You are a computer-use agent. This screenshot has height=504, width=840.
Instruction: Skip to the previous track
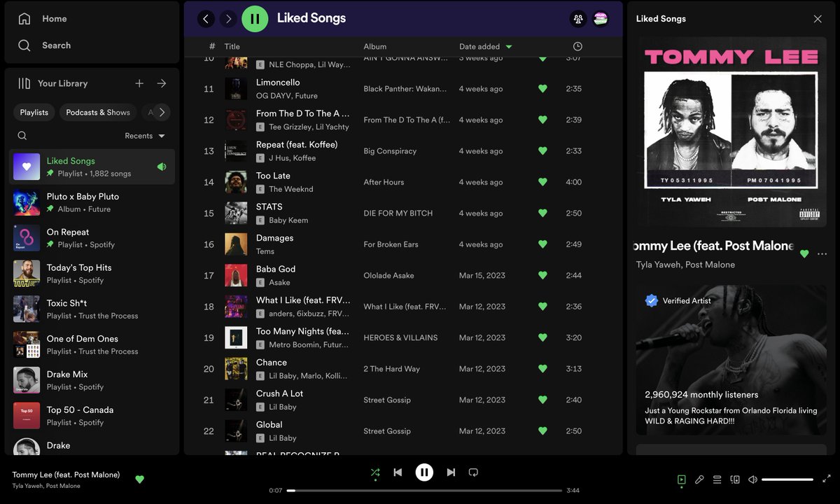pos(398,472)
